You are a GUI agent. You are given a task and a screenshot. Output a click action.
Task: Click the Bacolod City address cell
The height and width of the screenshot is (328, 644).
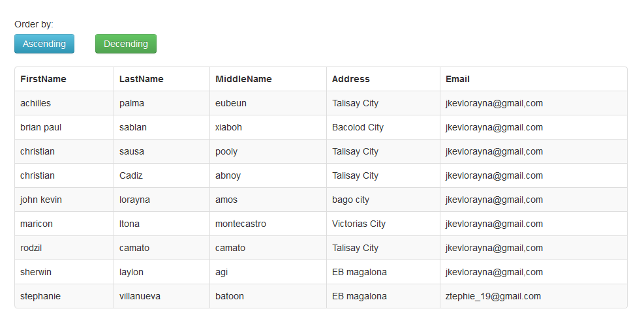(x=383, y=128)
